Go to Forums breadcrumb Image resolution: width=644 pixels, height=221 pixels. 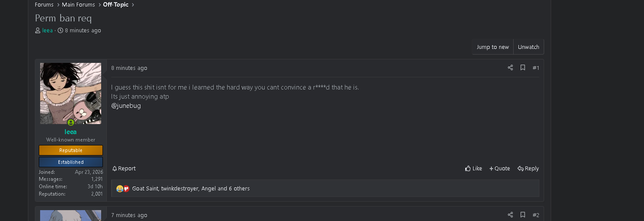(44, 5)
